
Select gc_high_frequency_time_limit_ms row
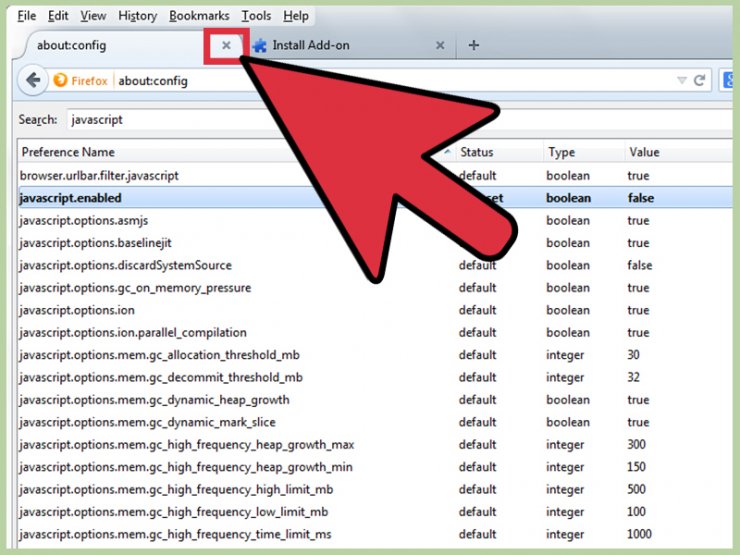coord(375,534)
